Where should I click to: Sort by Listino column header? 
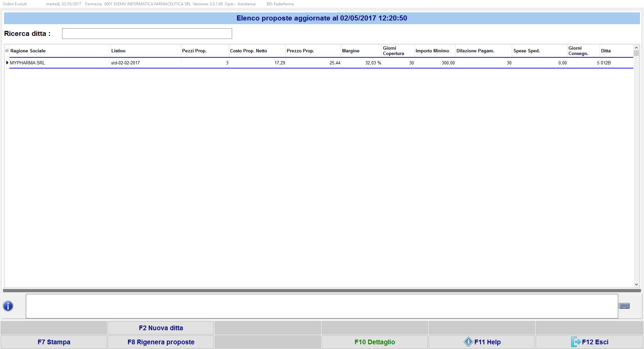(x=118, y=51)
